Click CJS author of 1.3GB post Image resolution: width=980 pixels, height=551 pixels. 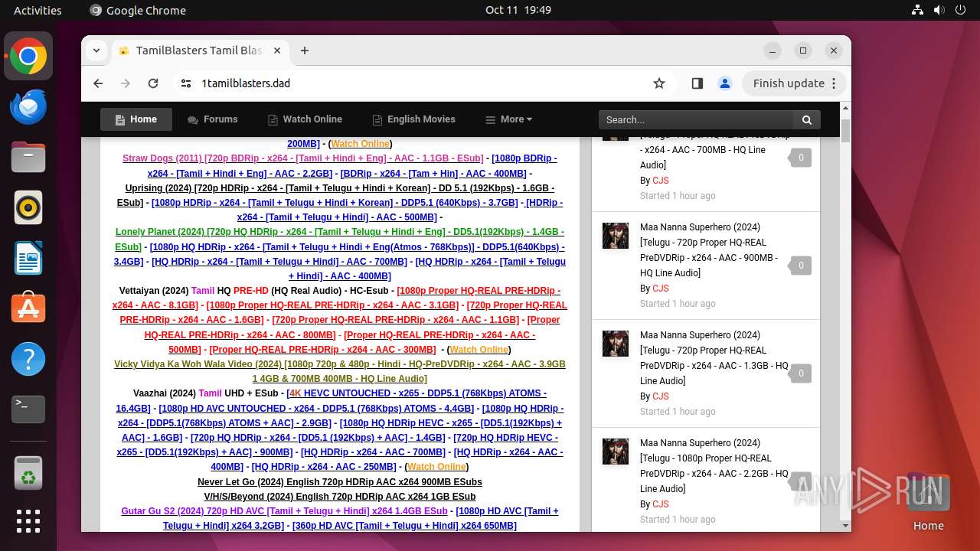click(661, 396)
